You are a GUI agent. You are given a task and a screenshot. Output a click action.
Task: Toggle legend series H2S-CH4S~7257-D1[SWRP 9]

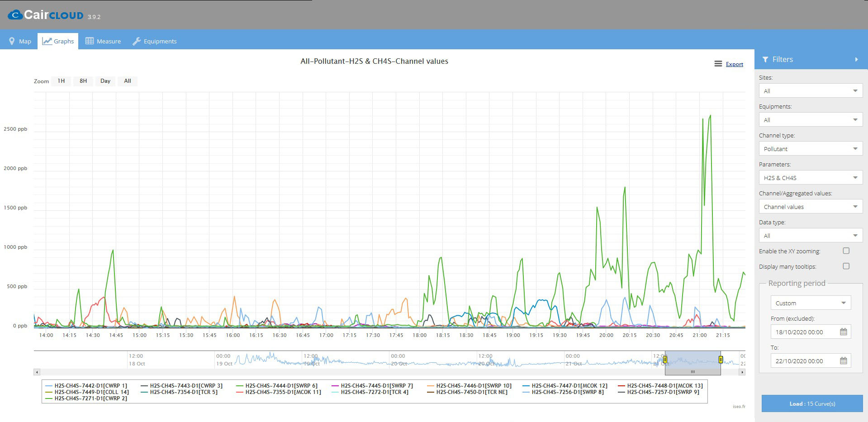click(659, 392)
